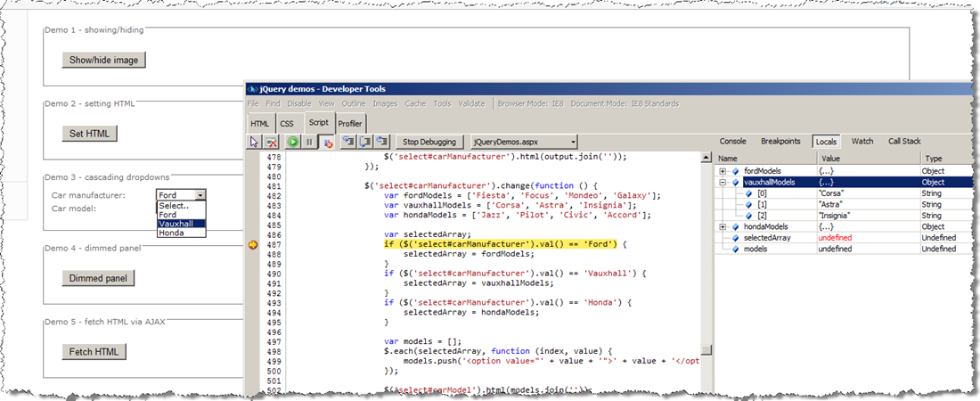Choose Ford from the open dropdown list
Viewport: 980px width, 401px height.
(x=181, y=215)
